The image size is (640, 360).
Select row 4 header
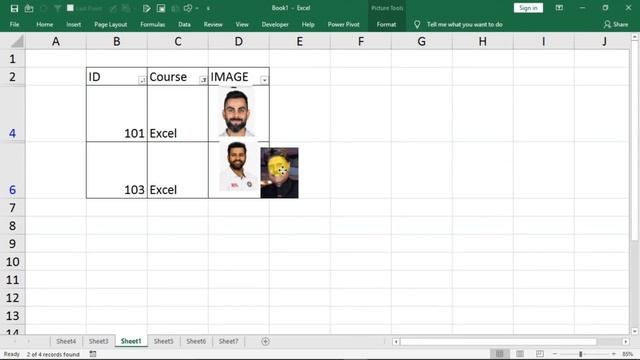click(12, 114)
